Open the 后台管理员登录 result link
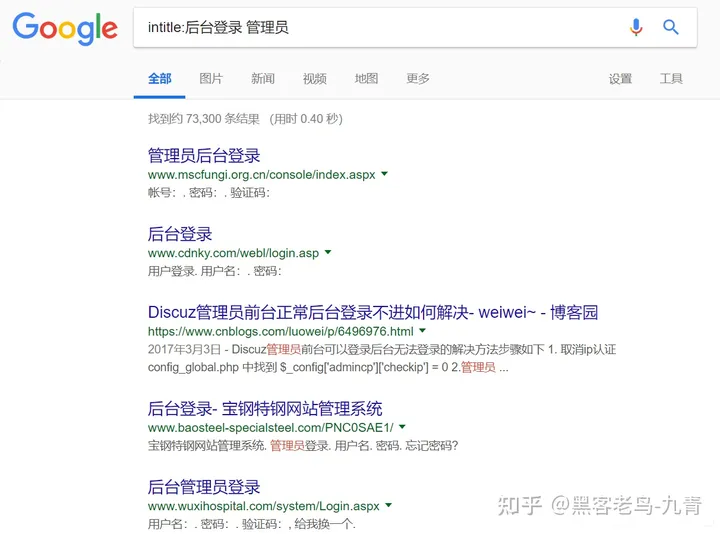Screen dimensions: 720x534 [204, 487]
